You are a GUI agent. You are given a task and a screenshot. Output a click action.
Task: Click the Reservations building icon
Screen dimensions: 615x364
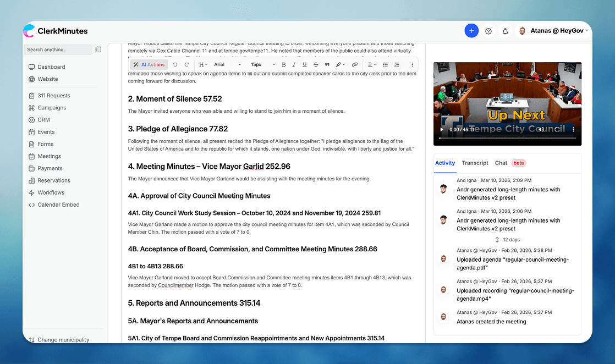[31, 181]
